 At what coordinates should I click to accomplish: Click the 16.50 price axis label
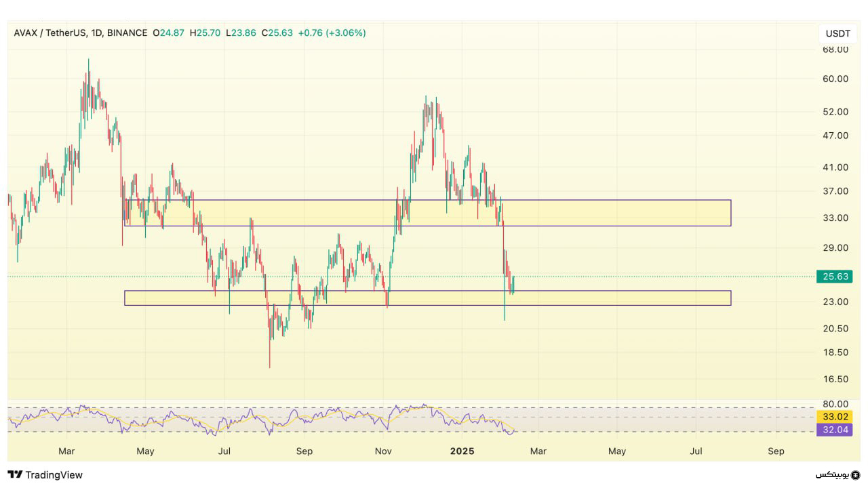coord(836,379)
